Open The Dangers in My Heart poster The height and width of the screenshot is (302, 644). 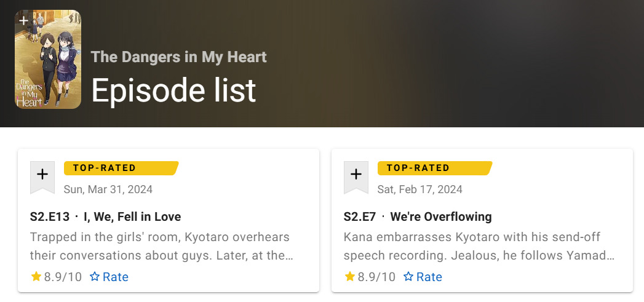click(x=48, y=68)
